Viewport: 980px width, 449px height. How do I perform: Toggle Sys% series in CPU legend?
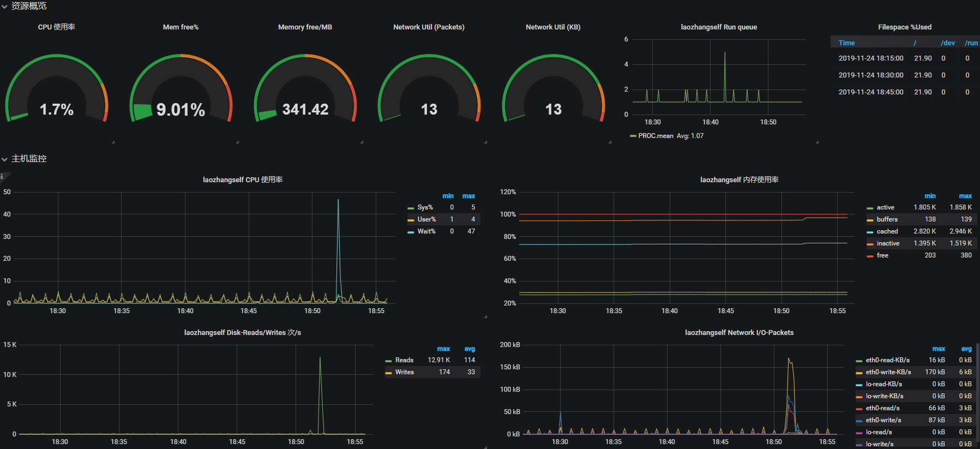tap(425, 207)
